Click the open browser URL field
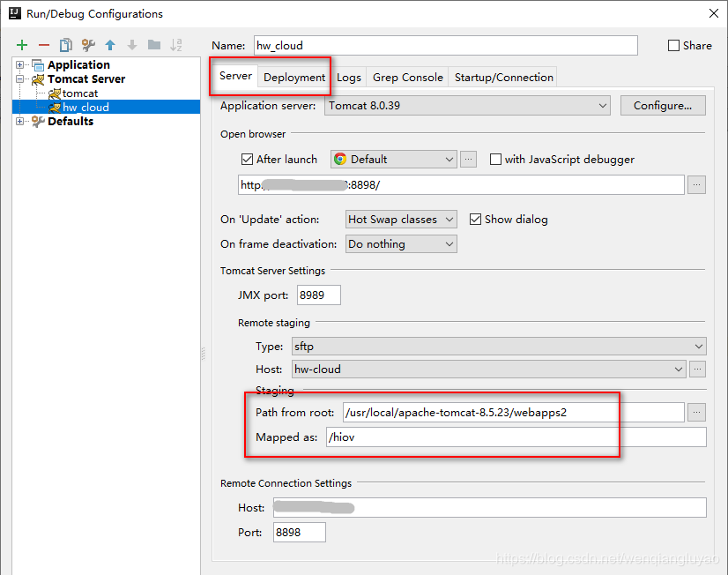The image size is (728, 575). point(461,185)
